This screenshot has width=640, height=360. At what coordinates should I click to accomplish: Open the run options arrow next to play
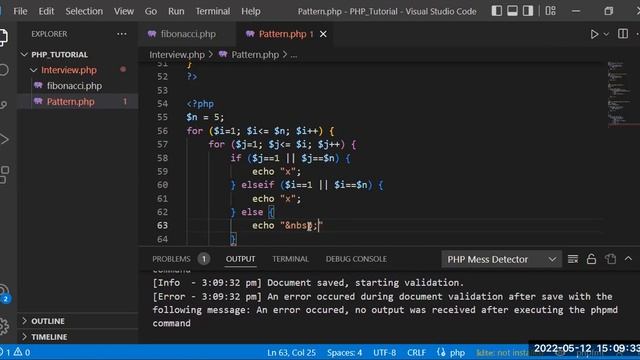[606, 34]
